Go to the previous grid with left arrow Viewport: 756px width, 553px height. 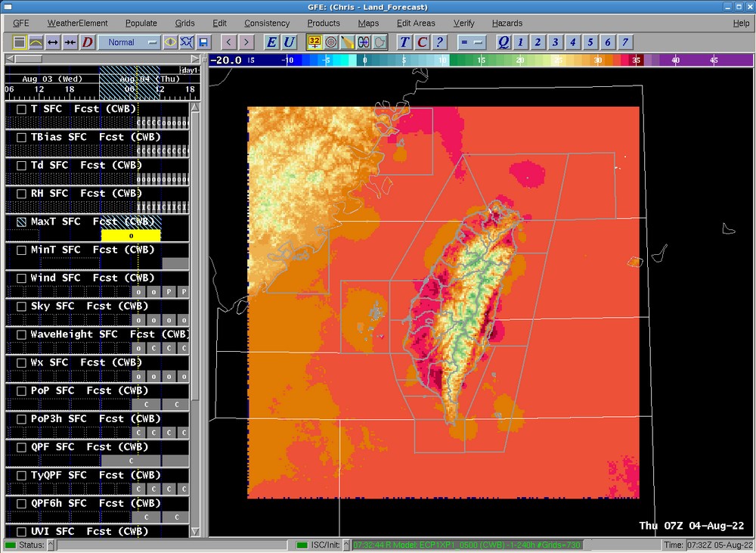(229, 42)
